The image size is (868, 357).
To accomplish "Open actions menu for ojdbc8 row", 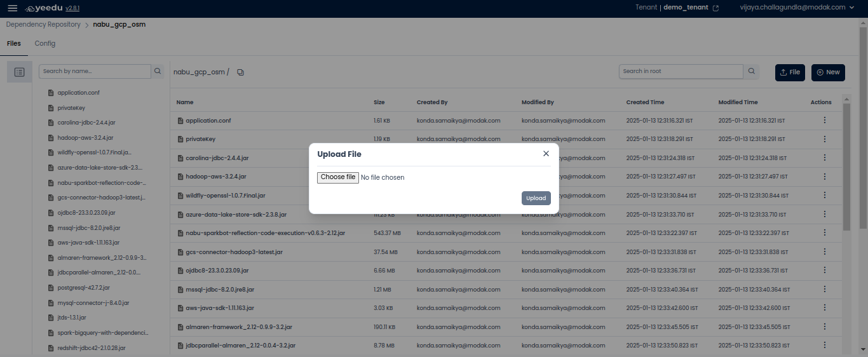I will click(x=825, y=271).
